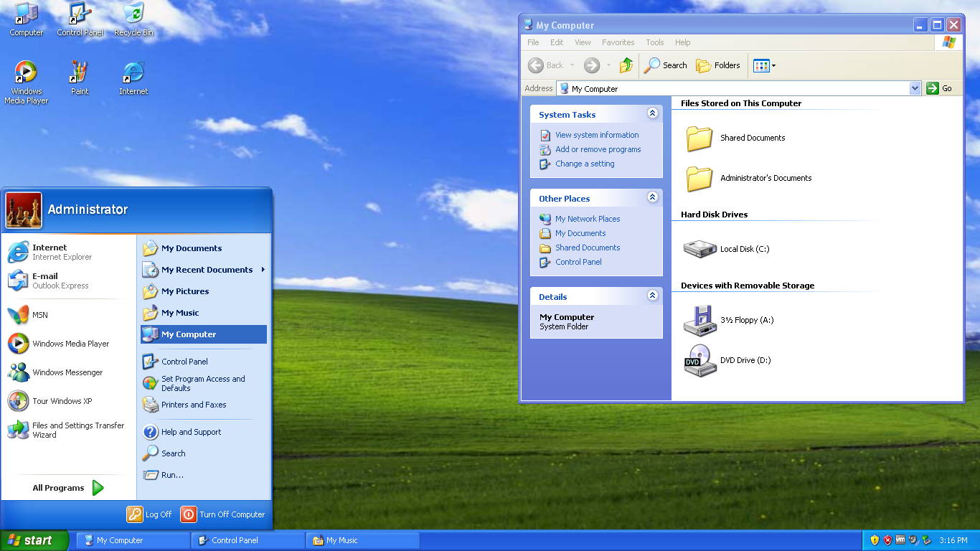Screen dimensions: 980x551
Task: Launch Paint from the desktop shortcut
Action: pyautogui.click(x=80, y=72)
